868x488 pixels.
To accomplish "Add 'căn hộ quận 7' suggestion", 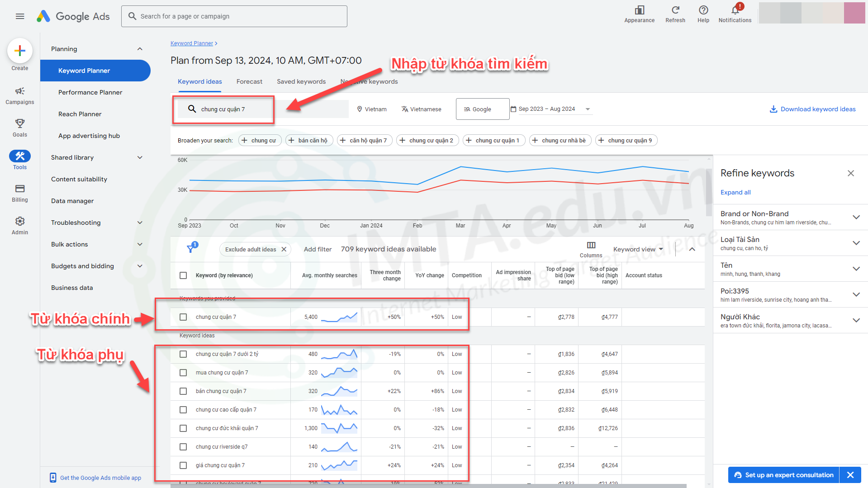I will pos(365,140).
